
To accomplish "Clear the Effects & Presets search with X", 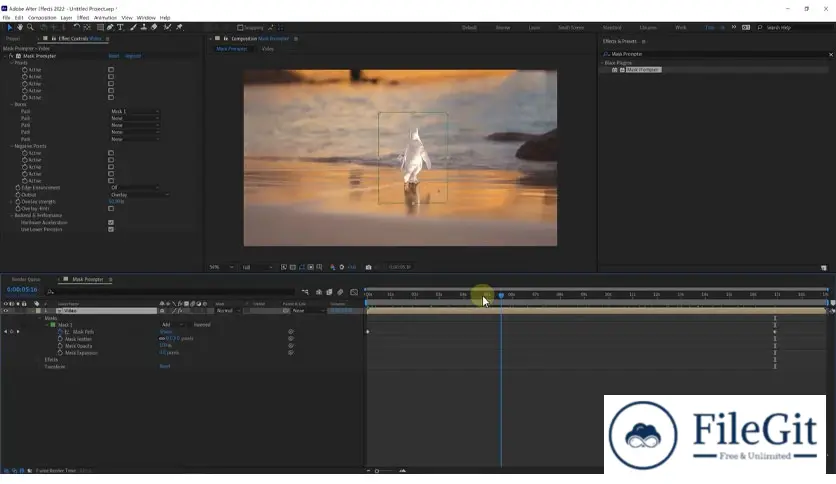I will (x=831, y=54).
